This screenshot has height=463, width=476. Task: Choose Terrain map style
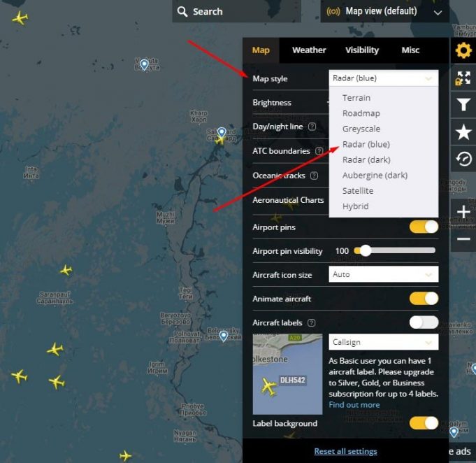tap(356, 98)
